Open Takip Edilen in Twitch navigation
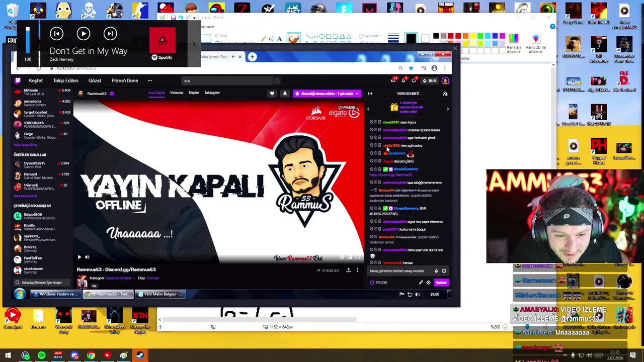 tap(65, 80)
